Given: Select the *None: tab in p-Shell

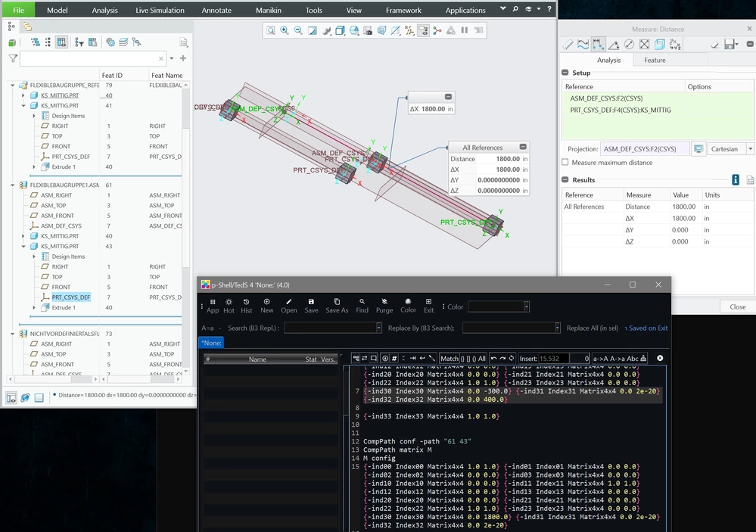Looking at the screenshot, I should (x=212, y=343).
